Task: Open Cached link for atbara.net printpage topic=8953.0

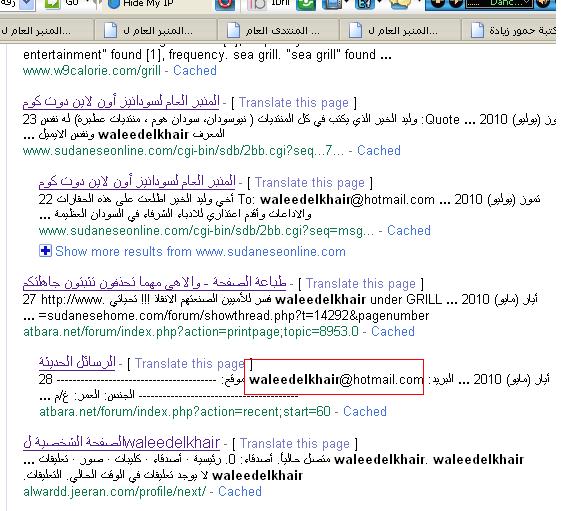Action: [x=393, y=332]
